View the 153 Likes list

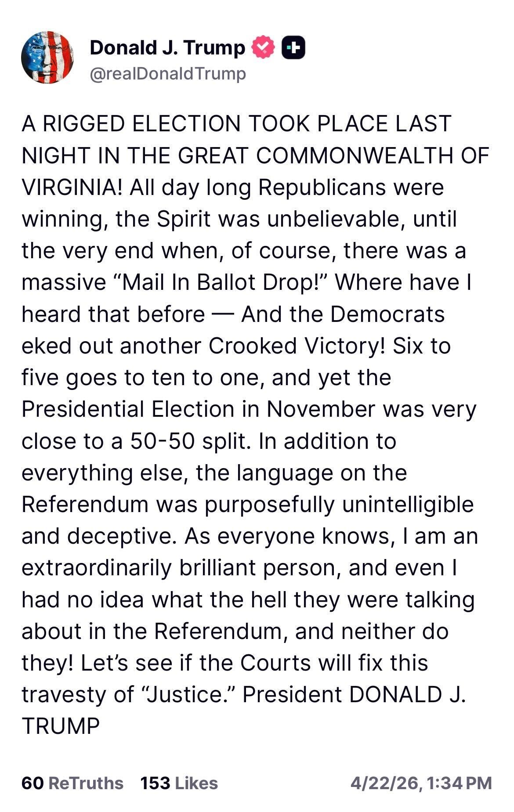click(x=179, y=783)
